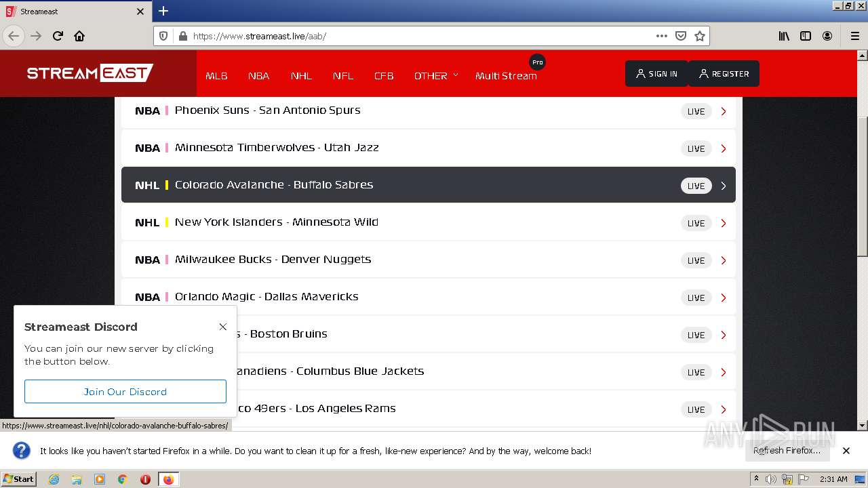Click the Firefox back arrow button
The height and width of the screenshot is (488, 868).
[14, 36]
